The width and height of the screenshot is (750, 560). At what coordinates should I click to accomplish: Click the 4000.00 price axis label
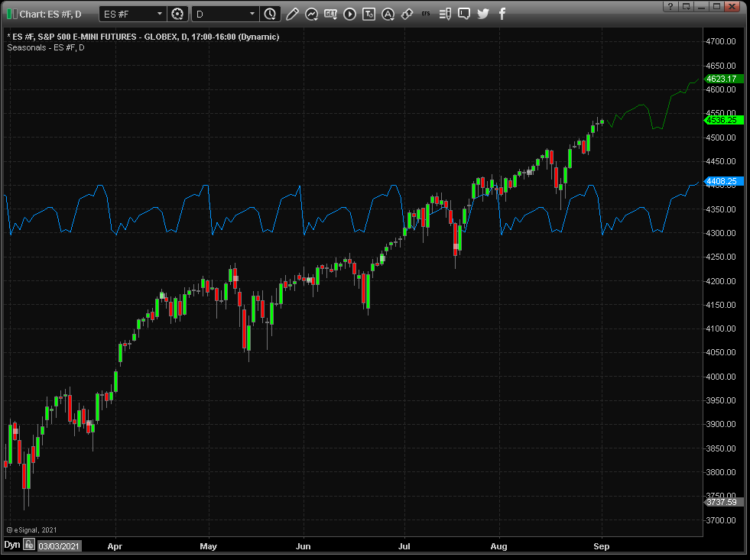721,377
